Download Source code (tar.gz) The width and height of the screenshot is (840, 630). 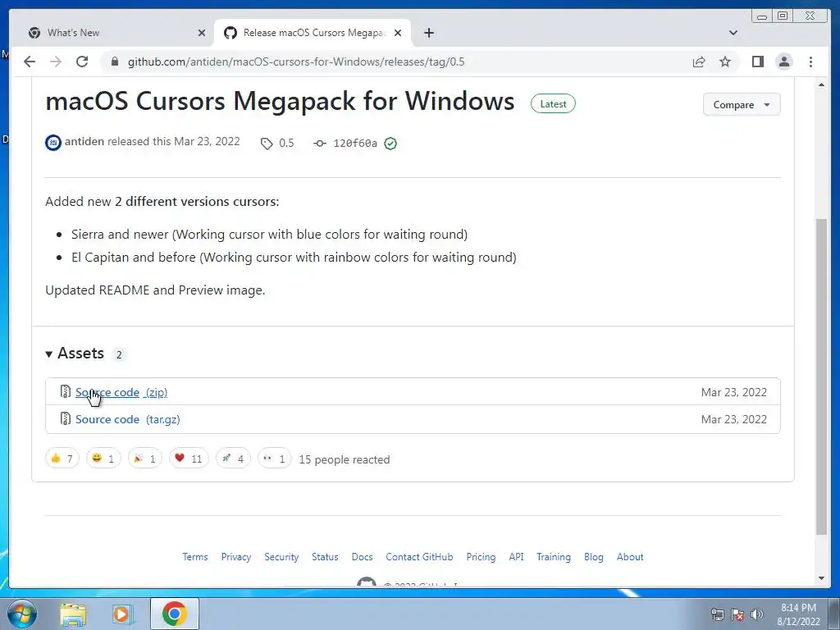127,419
